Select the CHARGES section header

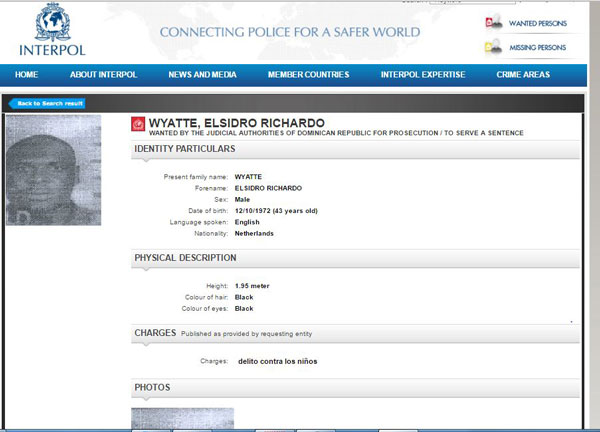pos(355,333)
